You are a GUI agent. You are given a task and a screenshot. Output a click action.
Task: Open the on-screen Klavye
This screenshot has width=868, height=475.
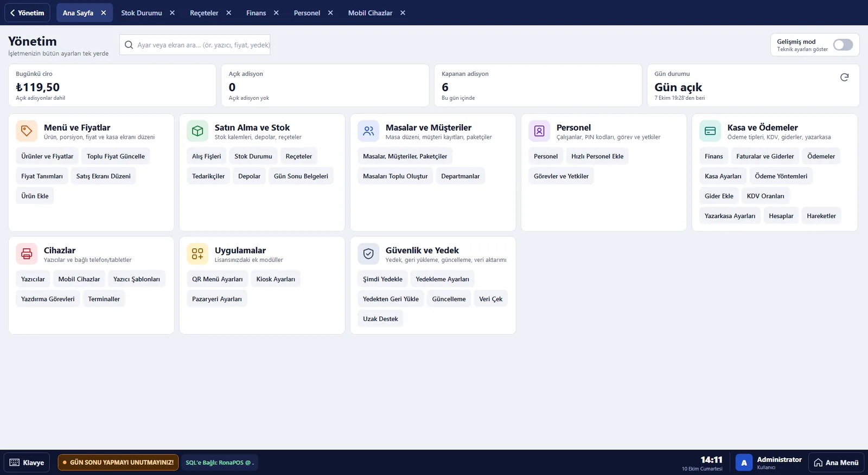(27, 463)
